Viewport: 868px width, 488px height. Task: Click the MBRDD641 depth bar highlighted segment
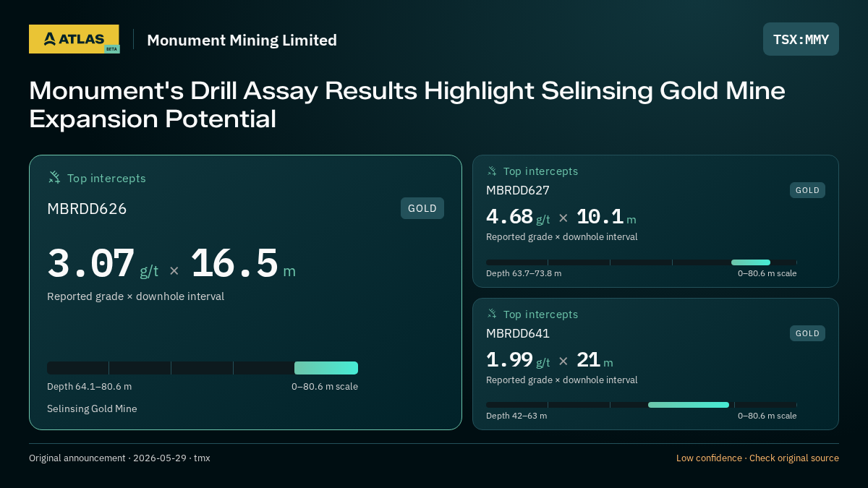(x=689, y=405)
